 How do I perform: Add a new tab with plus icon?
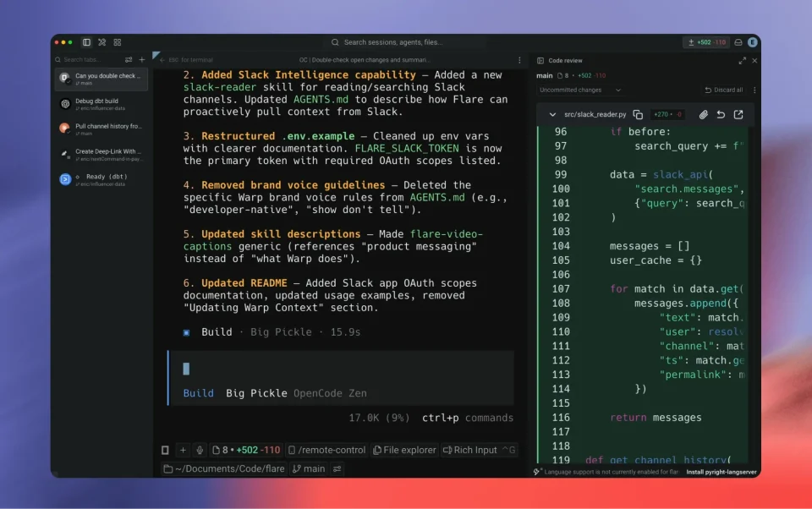[142, 59]
